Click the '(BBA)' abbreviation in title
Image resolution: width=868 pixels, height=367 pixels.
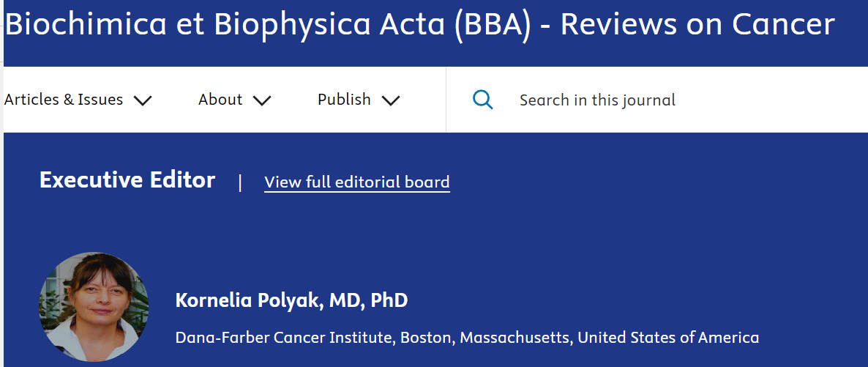point(492,25)
